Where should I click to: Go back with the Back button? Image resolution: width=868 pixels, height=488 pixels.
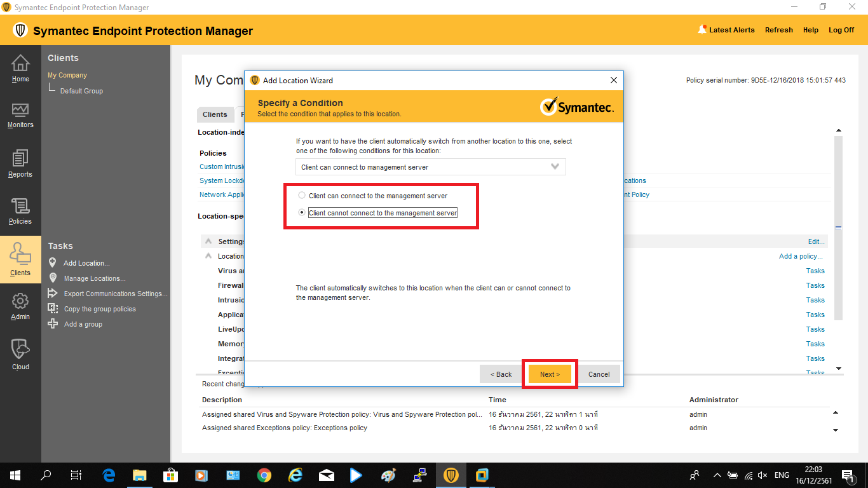click(501, 374)
